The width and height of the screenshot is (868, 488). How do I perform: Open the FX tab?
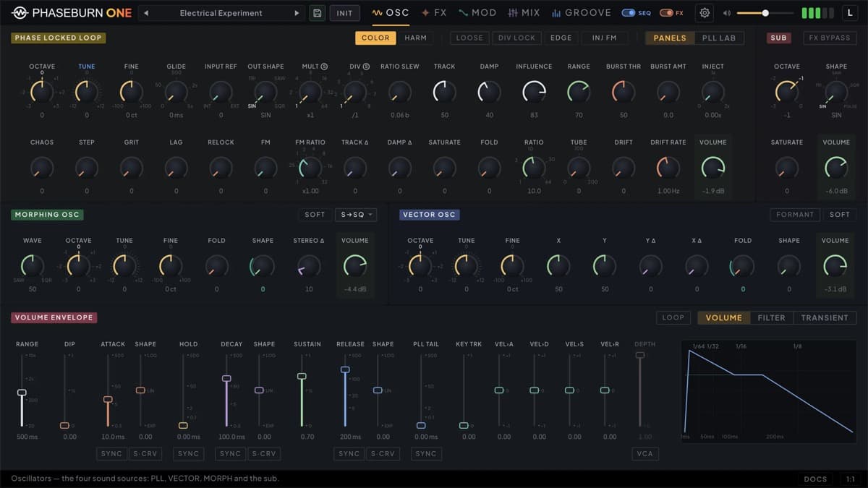pyautogui.click(x=435, y=13)
